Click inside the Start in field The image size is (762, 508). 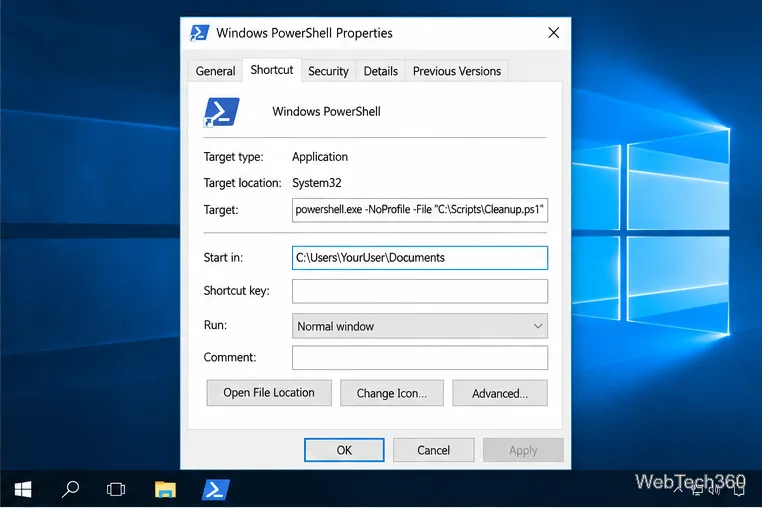pyautogui.click(x=420, y=258)
